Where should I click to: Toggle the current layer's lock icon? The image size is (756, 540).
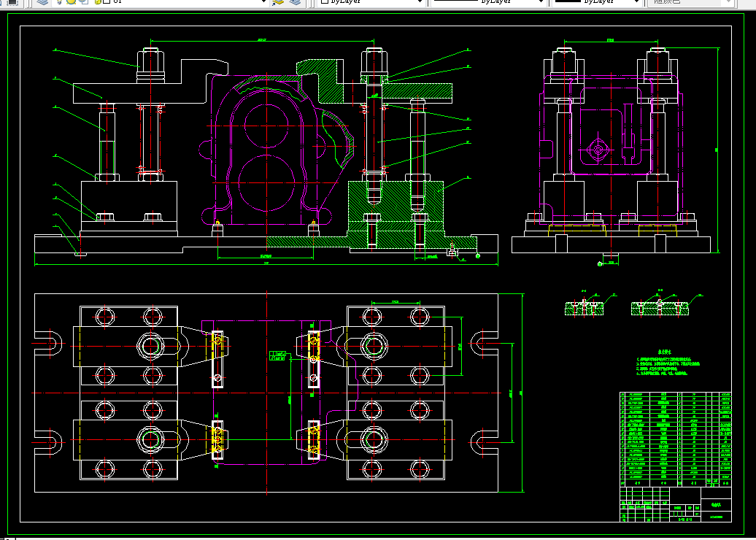click(x=99, y=2)
